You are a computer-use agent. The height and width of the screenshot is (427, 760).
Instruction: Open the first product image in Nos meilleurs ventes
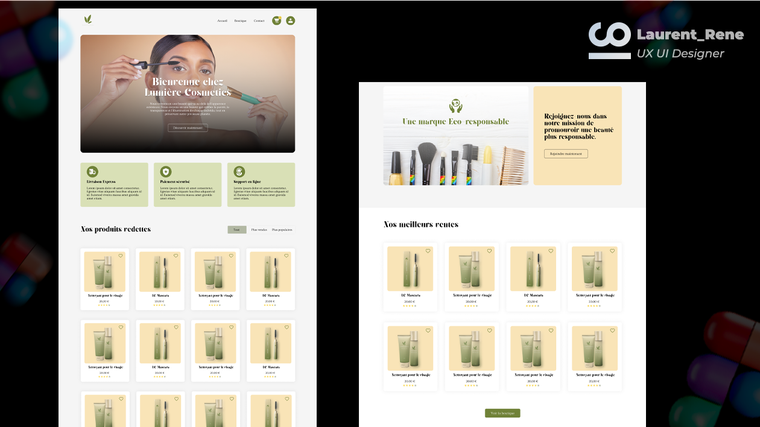[410, 269]
